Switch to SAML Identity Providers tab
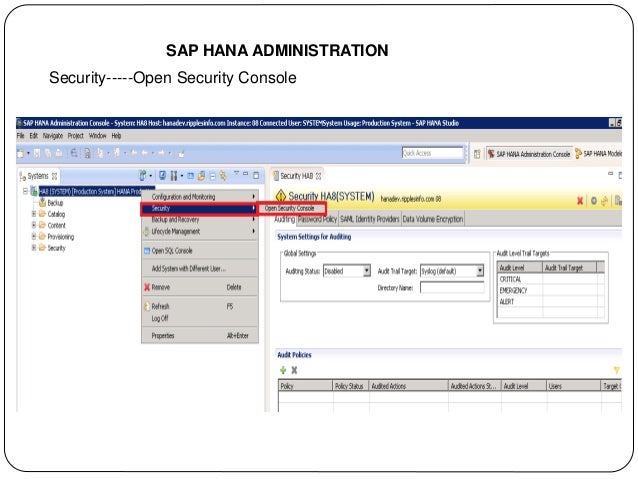 [369, 219]
